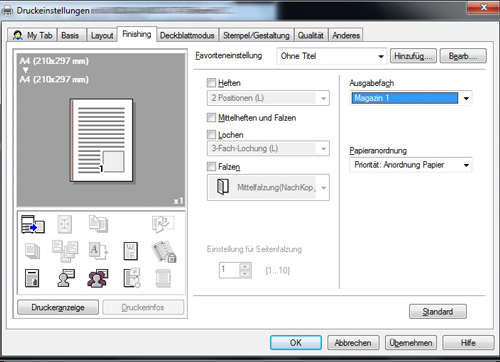
Task: Click the Hinzufüg... button
Action: point(413,56)
